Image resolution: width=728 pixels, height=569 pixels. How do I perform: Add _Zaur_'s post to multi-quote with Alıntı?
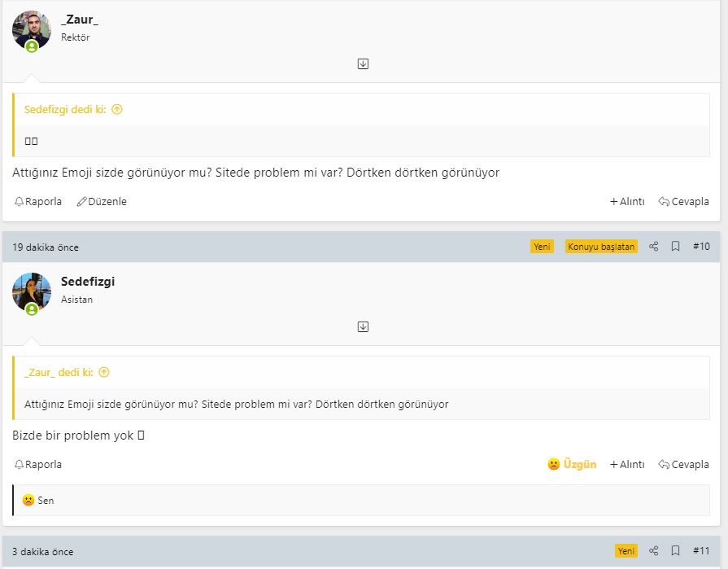627,202
